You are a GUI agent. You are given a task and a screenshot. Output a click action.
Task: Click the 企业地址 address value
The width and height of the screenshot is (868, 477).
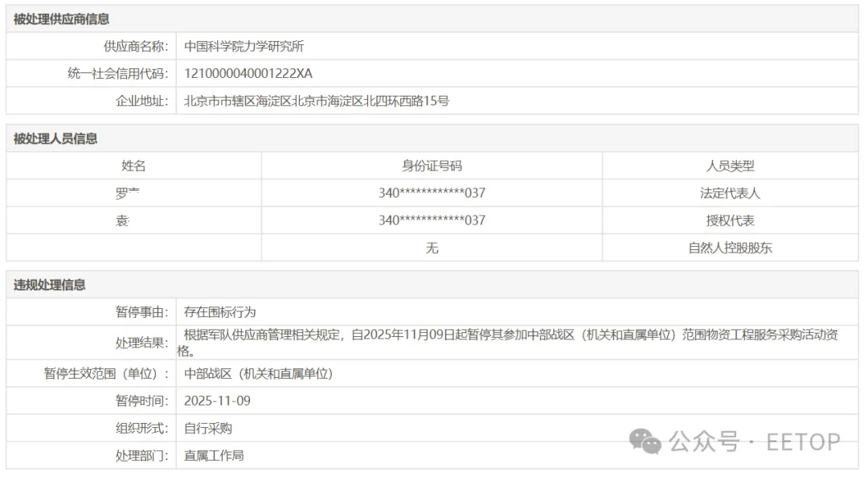317,101
